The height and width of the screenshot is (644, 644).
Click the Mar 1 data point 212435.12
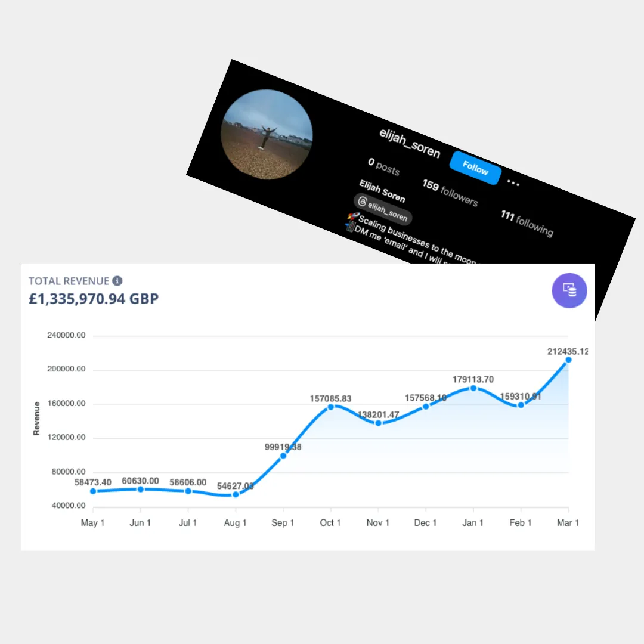tap(568, 360)
